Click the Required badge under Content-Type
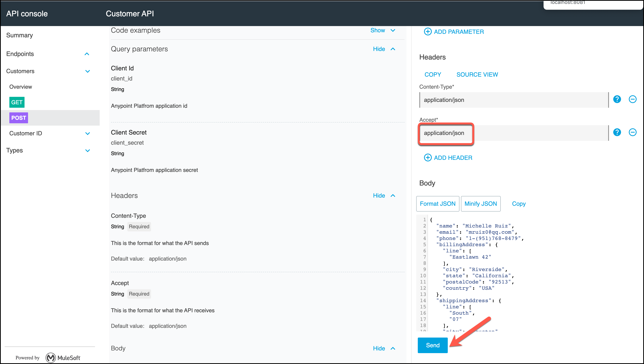 (x=139, y=227)
